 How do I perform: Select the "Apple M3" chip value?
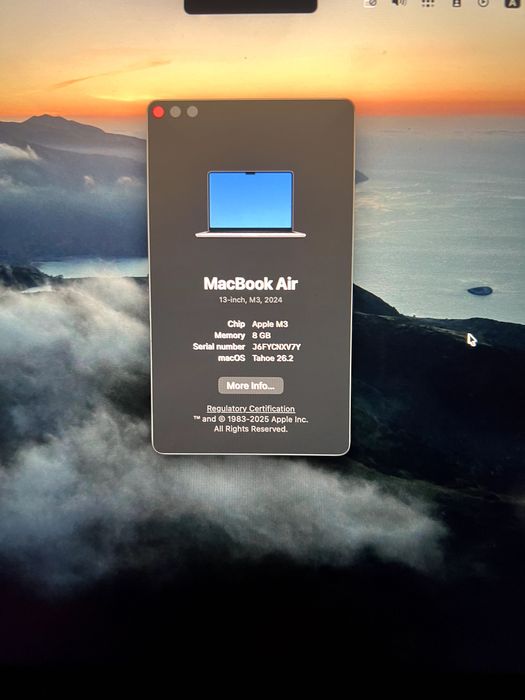[x=270, y=324]
